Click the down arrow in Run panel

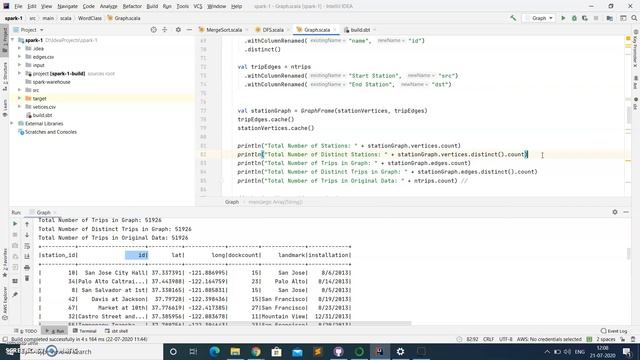coord(27,235)
